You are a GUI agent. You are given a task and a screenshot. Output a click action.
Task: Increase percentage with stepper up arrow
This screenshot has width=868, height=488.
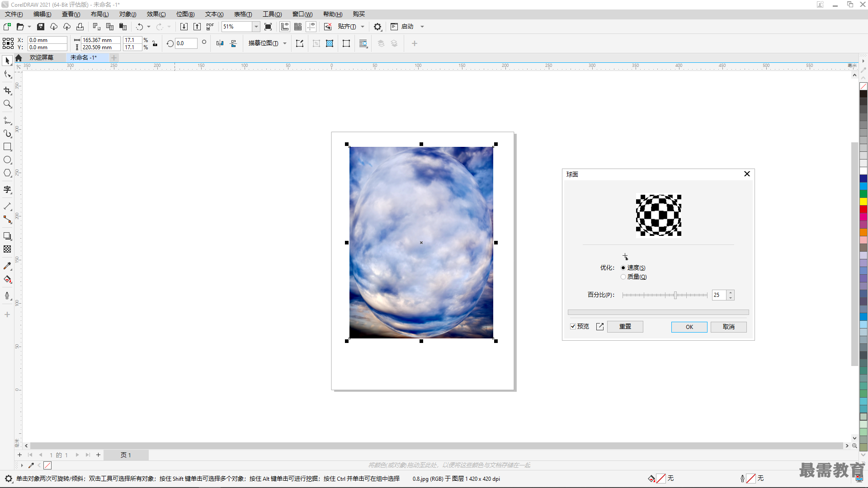tap(731, 293)
